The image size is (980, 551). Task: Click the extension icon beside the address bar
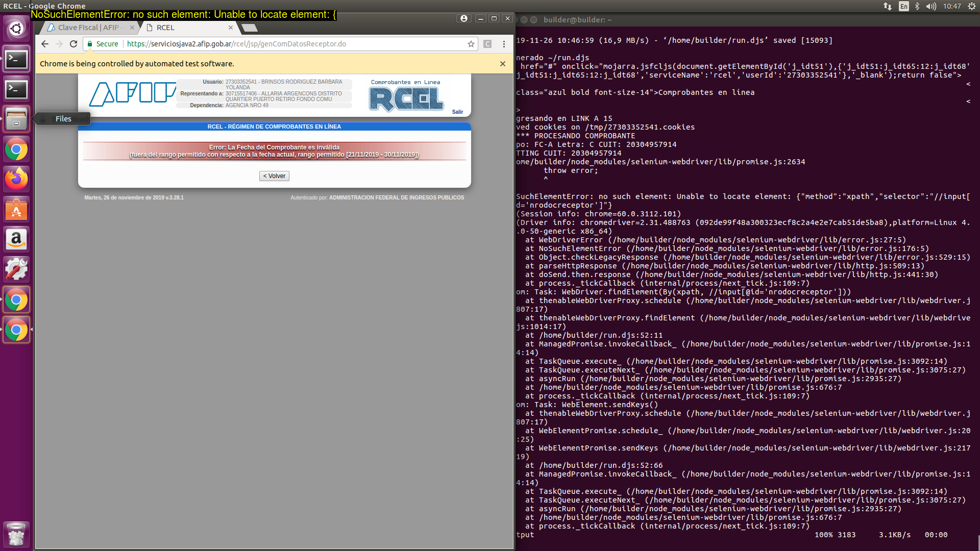tap(487, 44)
